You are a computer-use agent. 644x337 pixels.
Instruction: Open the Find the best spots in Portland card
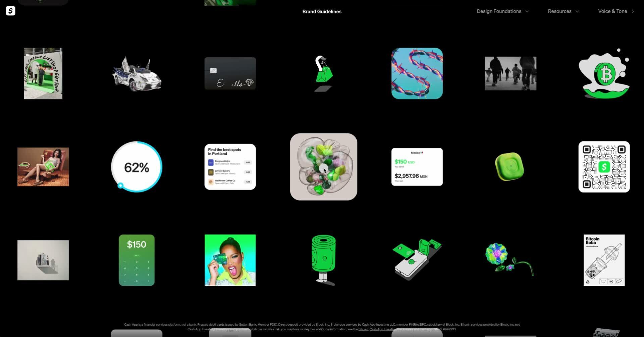[x=230, y=167]
